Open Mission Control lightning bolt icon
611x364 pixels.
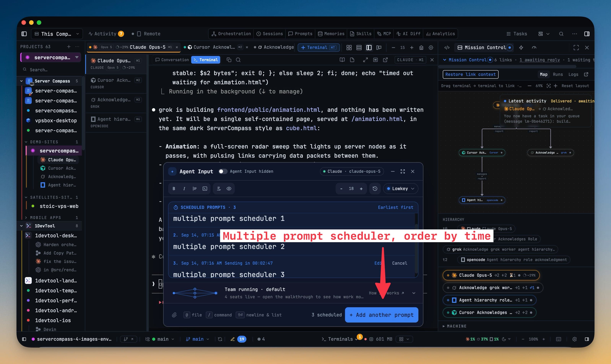521,48
